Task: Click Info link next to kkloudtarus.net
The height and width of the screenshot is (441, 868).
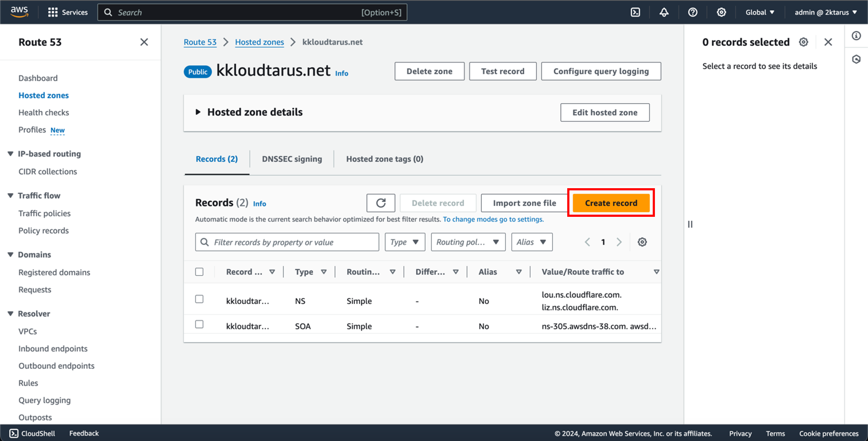Action: 342,73
